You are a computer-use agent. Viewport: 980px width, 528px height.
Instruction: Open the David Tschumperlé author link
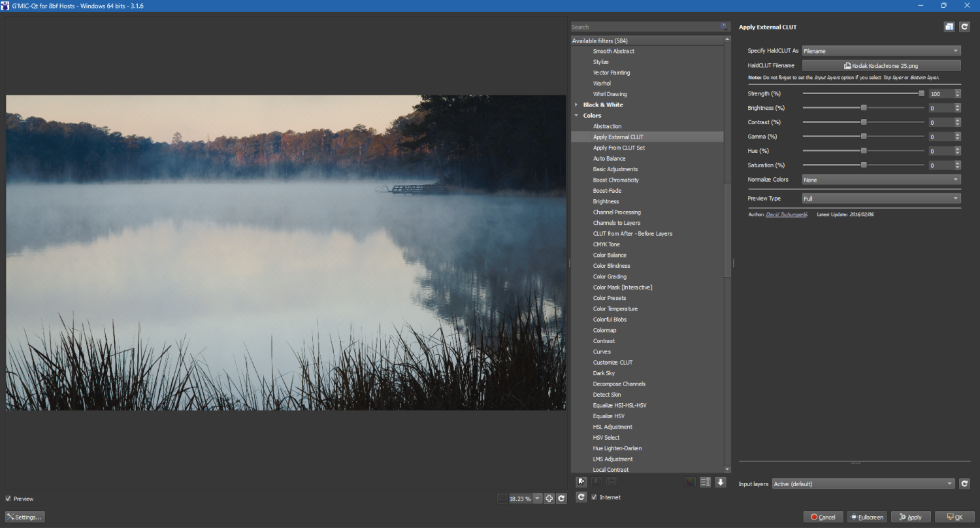tap(786, 214)
